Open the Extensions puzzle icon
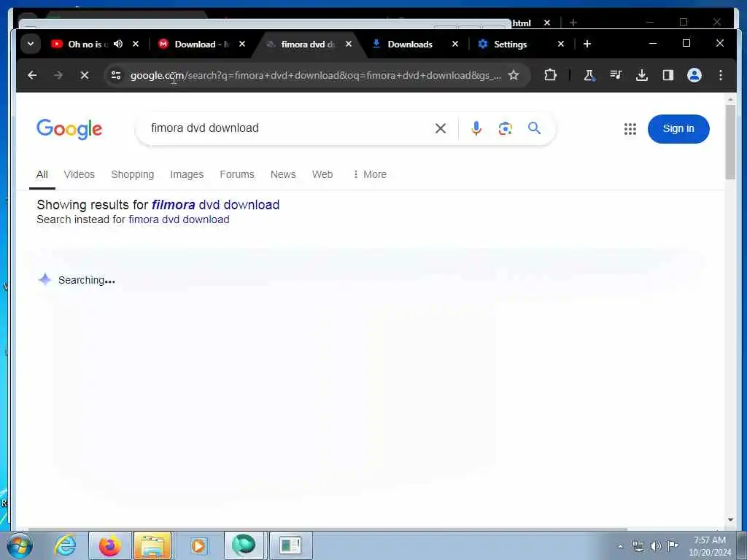 (550, 75)
